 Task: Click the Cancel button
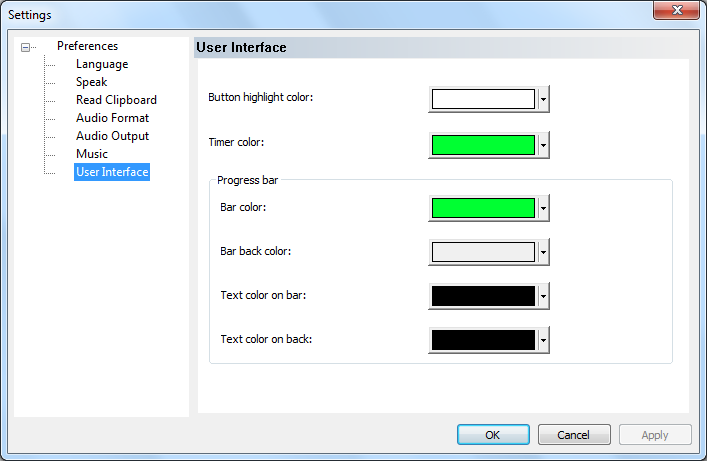point(574,435)
